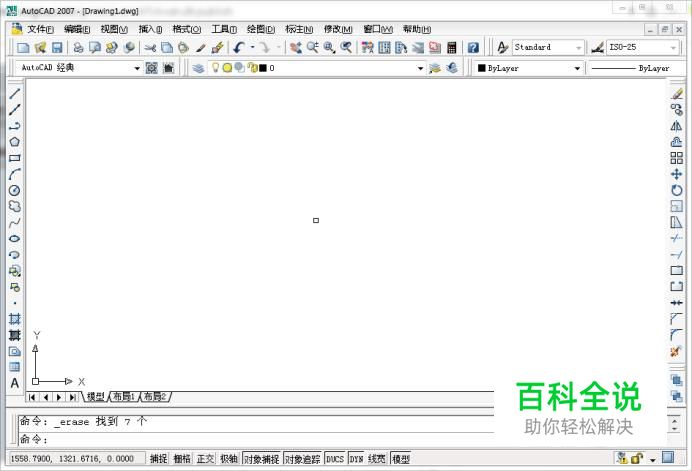Select the Copy Object tool
692x471 pixels.
677,109
